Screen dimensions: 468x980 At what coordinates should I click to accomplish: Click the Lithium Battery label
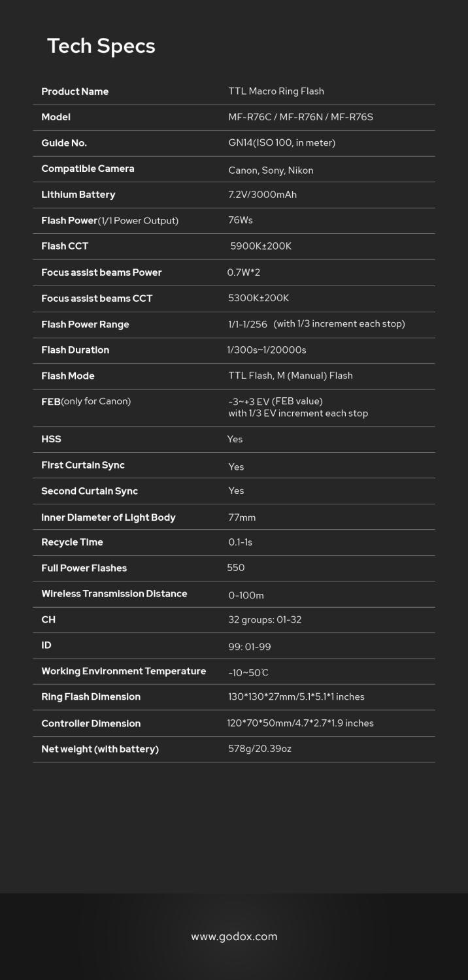[78, 195]
